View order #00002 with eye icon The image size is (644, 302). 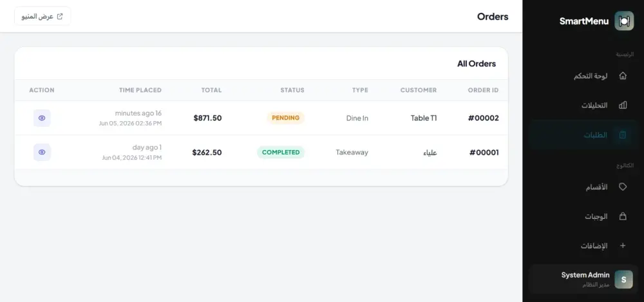42,118
